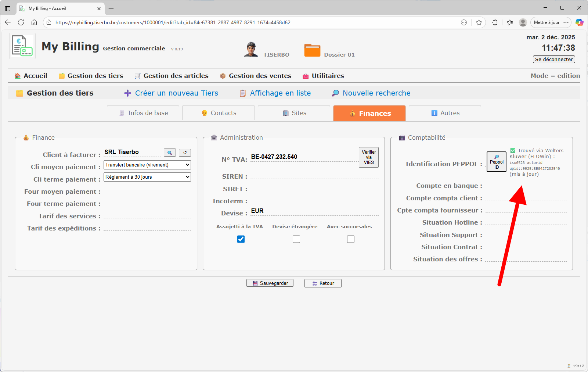588x372 pixels.
Task: Enable the Avec succursales checkbox
Action: pos(350,239)
